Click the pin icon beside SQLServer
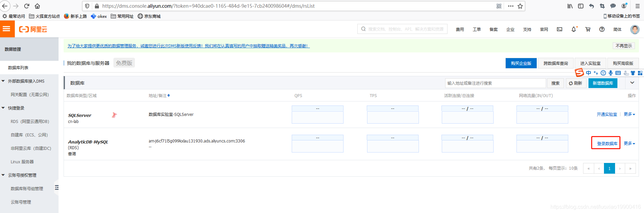 tap(114, 115)
